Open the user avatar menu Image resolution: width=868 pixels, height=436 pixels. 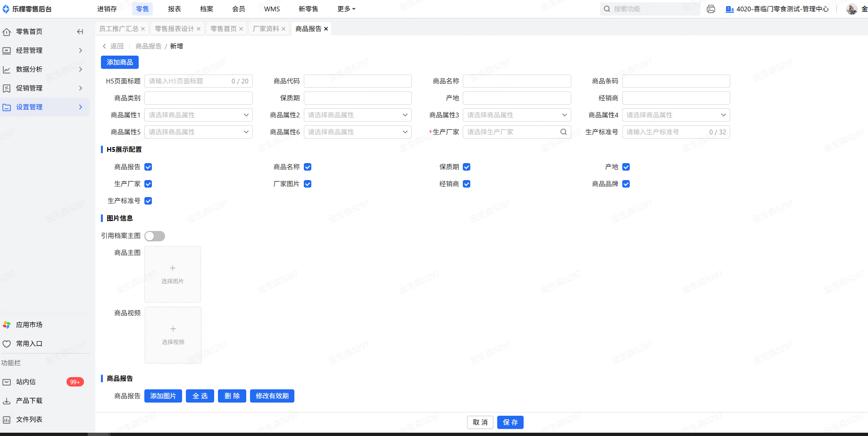coord(851,9)
